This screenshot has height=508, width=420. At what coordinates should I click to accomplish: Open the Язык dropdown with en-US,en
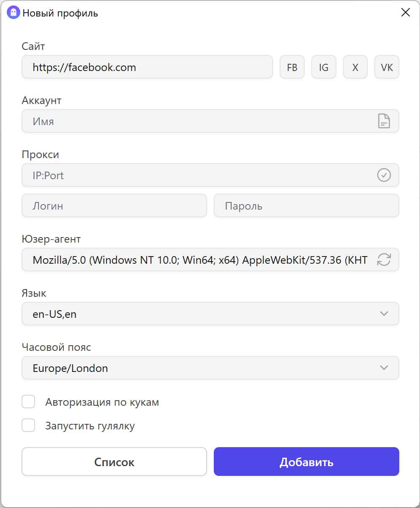[210, 314]
